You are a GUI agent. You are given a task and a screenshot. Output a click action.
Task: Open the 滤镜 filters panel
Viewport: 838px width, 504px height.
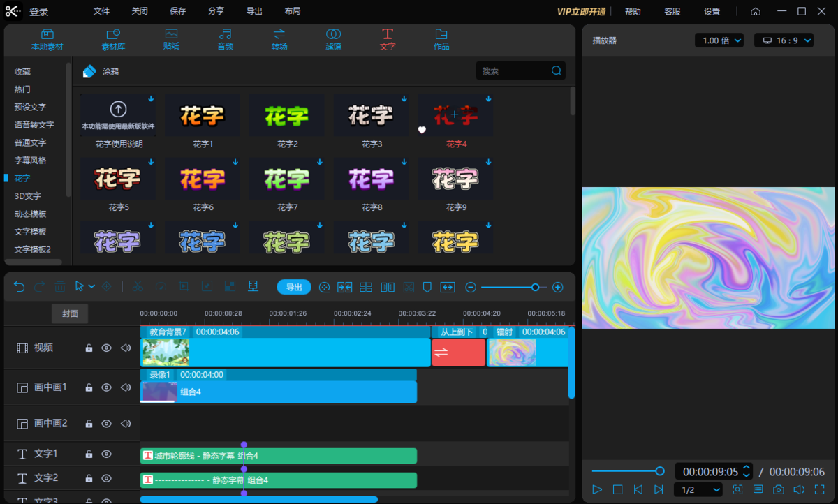tap(333, 40)
